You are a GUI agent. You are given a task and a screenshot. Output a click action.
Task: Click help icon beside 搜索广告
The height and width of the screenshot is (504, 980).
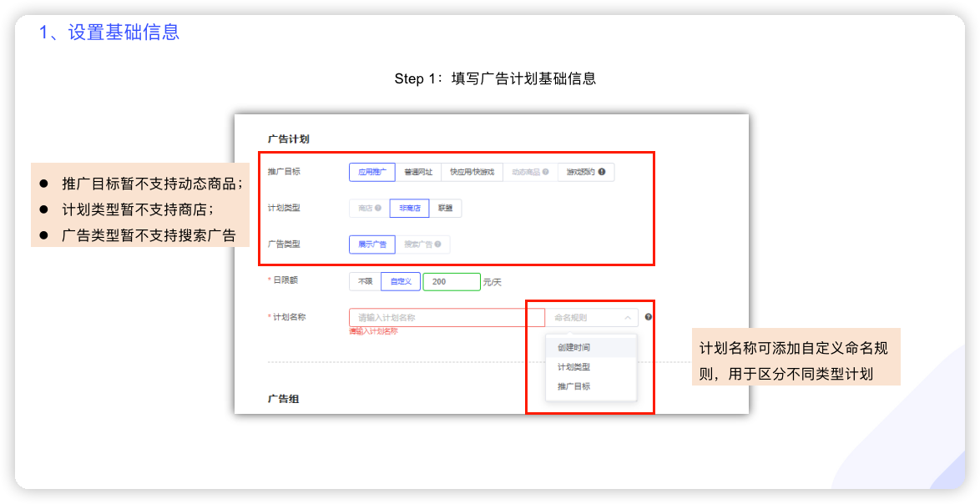pyautogui.click(x=440, y=244)
